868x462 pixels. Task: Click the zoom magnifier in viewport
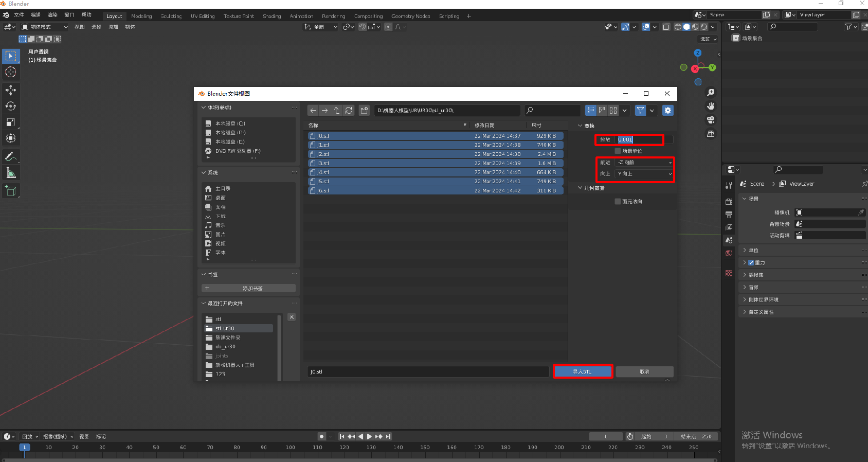tap(711, 93)
